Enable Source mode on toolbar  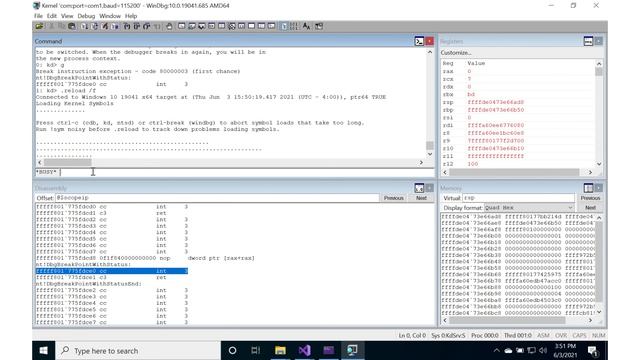tap(284, 27)
